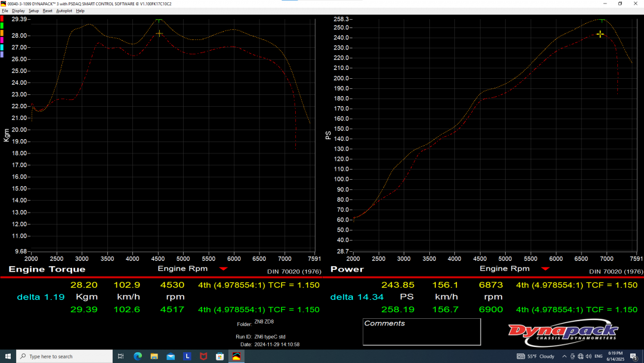This screenshot has width=644, height=363.
Task: Click the yellow cursor marker on torque curve
Action: tap(159, 33)
